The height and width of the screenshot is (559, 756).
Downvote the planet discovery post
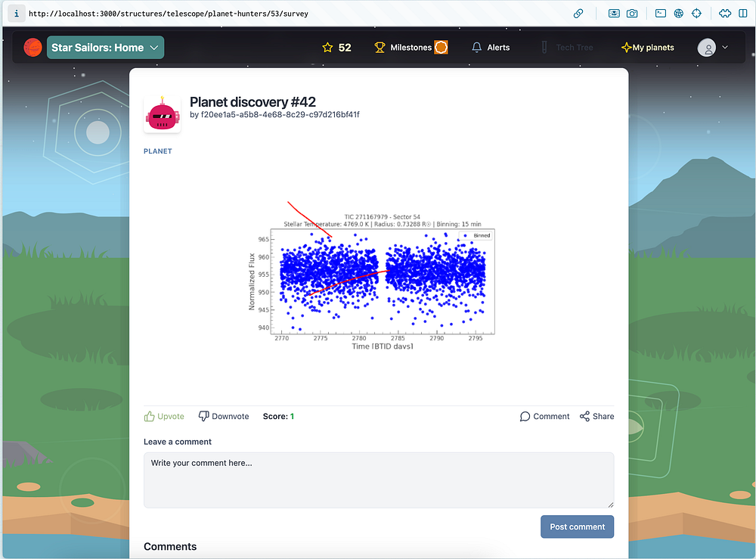point(224,416)
